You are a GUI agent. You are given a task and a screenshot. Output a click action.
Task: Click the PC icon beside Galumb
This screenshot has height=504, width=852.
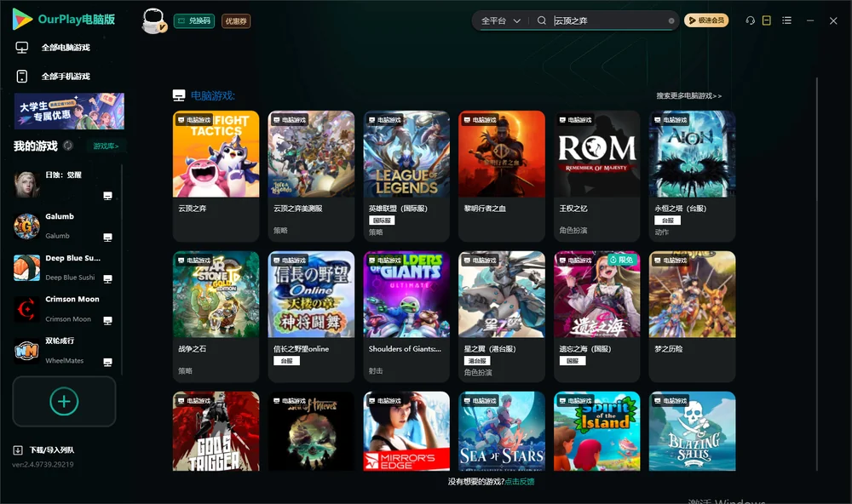click(107, 238)
